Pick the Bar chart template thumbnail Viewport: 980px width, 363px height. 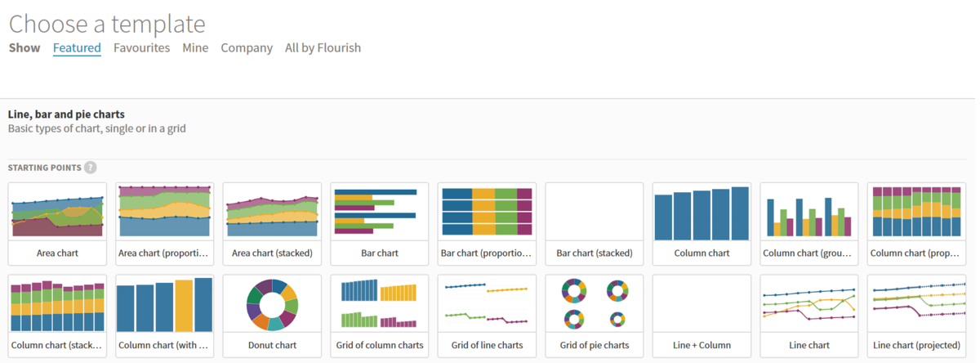[x=379, y=223]
